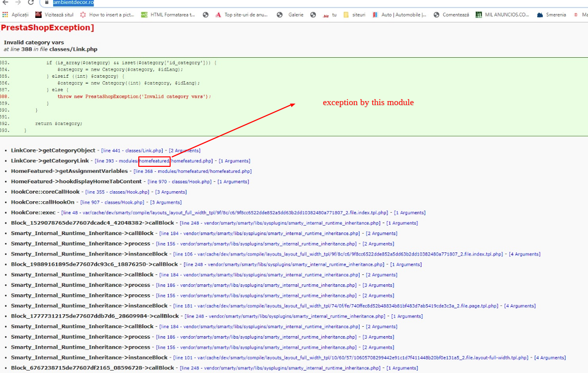Open line 907 classes/Hook.php link
The height and width of the screenshot is (373, 588).
coord(112,202)
